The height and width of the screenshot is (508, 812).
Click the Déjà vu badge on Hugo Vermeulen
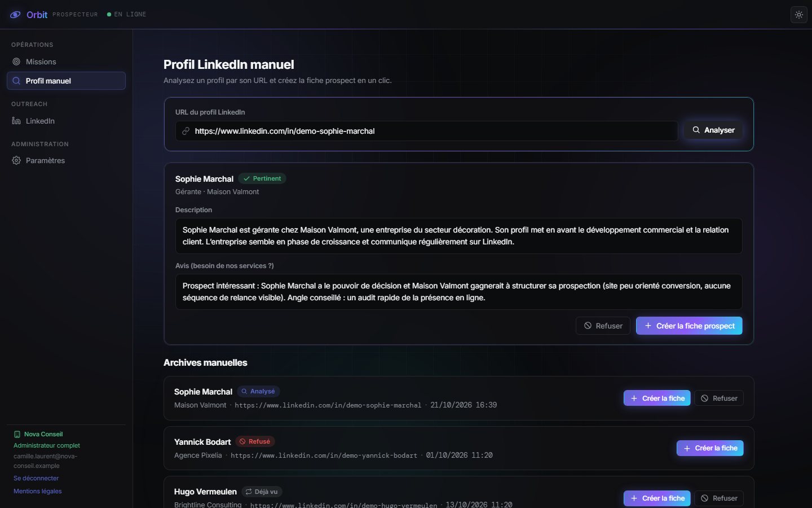(x=262, y=492)
